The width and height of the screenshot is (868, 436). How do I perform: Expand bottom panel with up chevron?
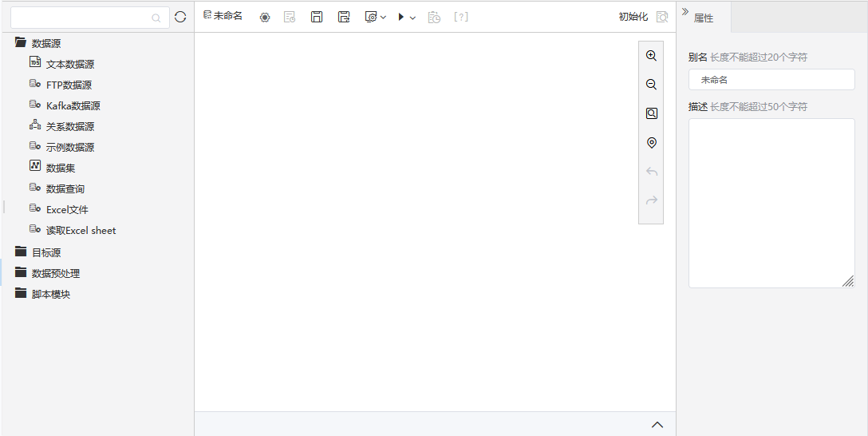click(657, 425)
